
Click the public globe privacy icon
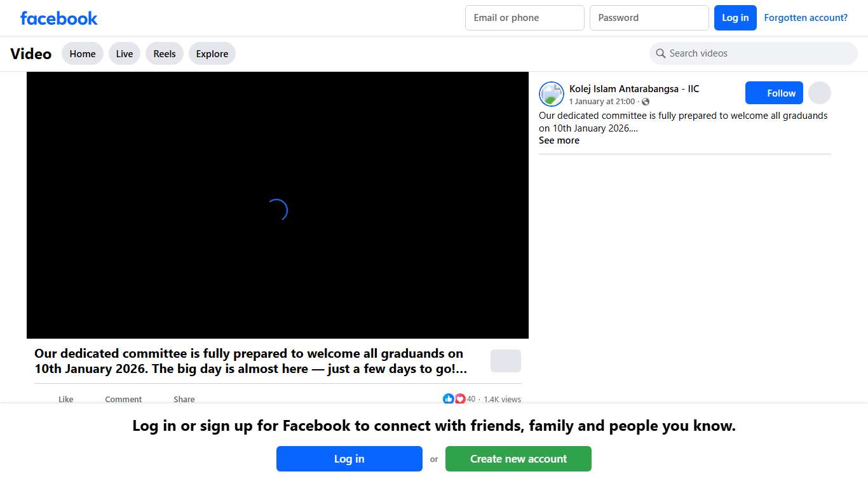click(x=646, y=102)
